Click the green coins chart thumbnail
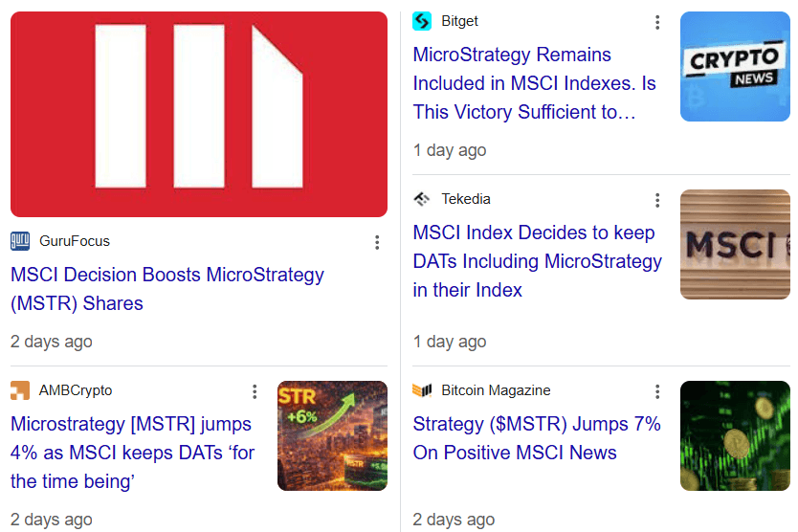 [x=735, y=436]
